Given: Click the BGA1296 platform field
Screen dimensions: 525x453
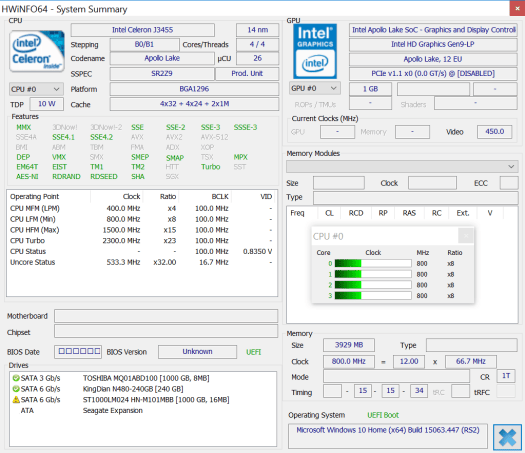Looking at the screenshot, I should click(x=194, y=89).
